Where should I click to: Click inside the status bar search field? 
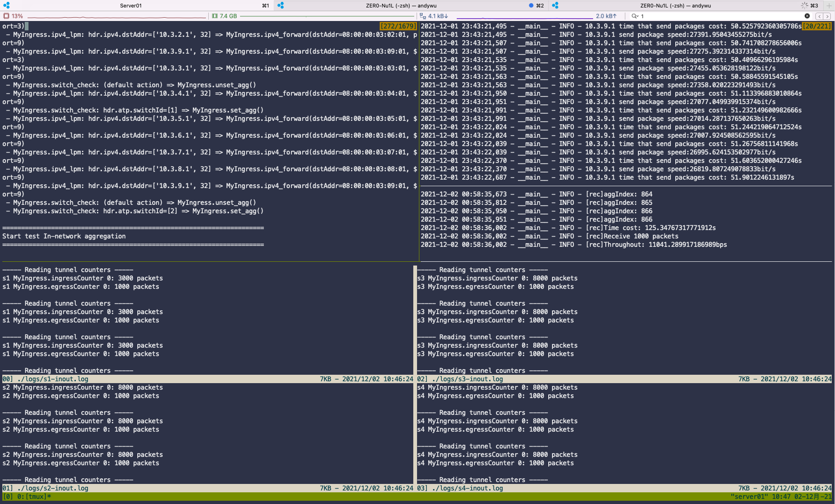pyautogui.click(x=719, y=16)
